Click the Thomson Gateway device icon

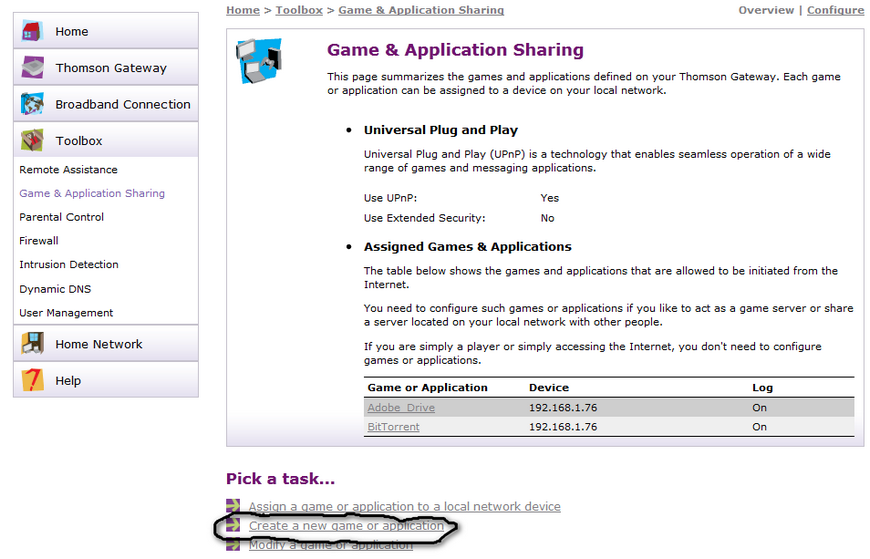click(x=33, y=68)
